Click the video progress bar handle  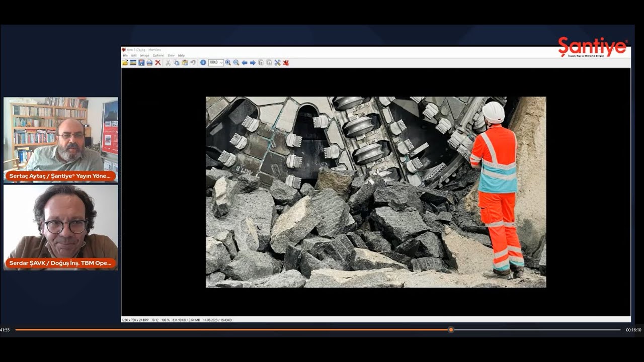(451, 330)
